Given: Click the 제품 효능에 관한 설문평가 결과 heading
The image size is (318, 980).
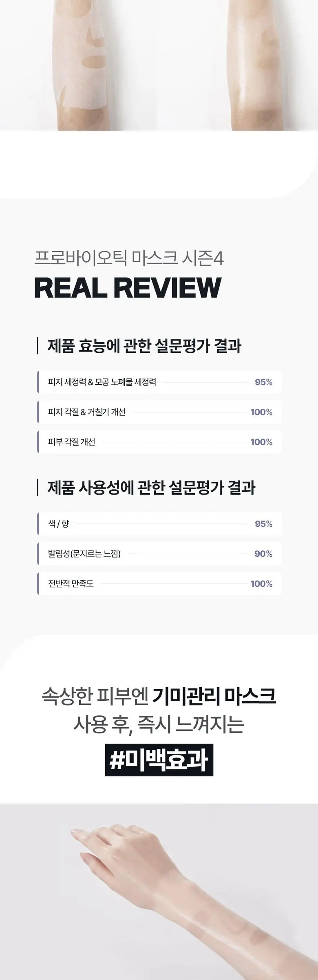Looking at the screenshot, I should click(x=144, y=346).
